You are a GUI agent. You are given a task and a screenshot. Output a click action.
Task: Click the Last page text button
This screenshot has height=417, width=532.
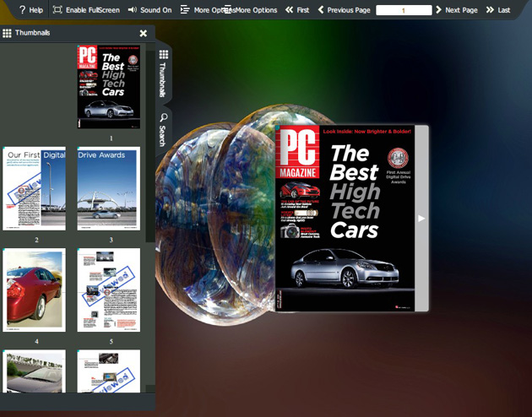coord(504,10)
